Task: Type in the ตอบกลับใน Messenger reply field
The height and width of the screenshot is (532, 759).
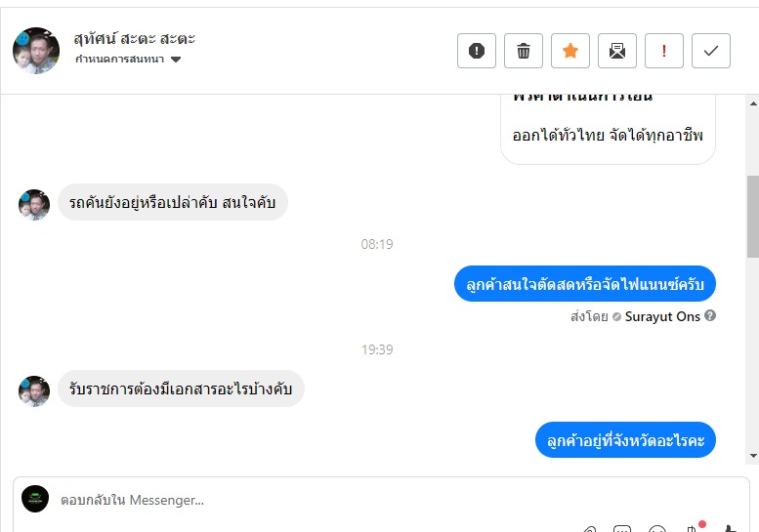Action: point(293,500)
